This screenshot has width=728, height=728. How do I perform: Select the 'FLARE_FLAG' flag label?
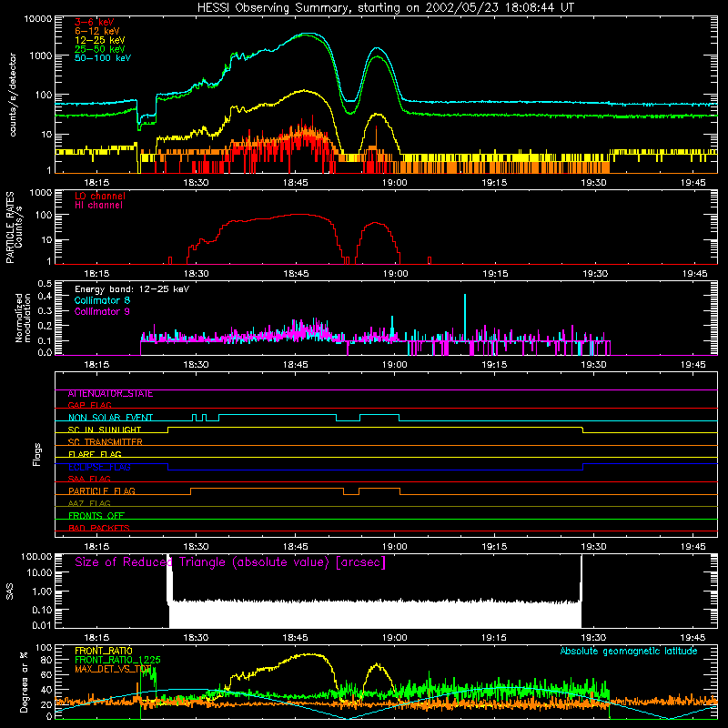pyautogui.click(x=95, y=454)
